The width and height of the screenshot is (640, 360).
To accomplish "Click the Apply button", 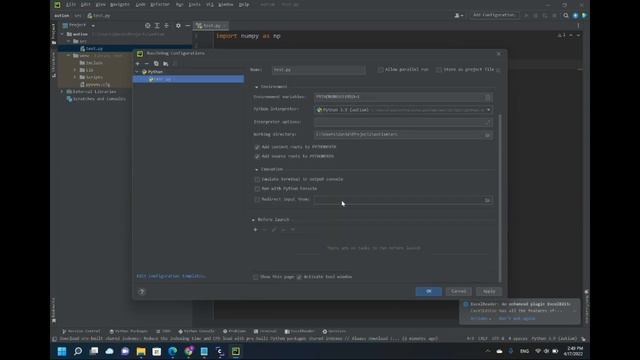I will (489, 291).
